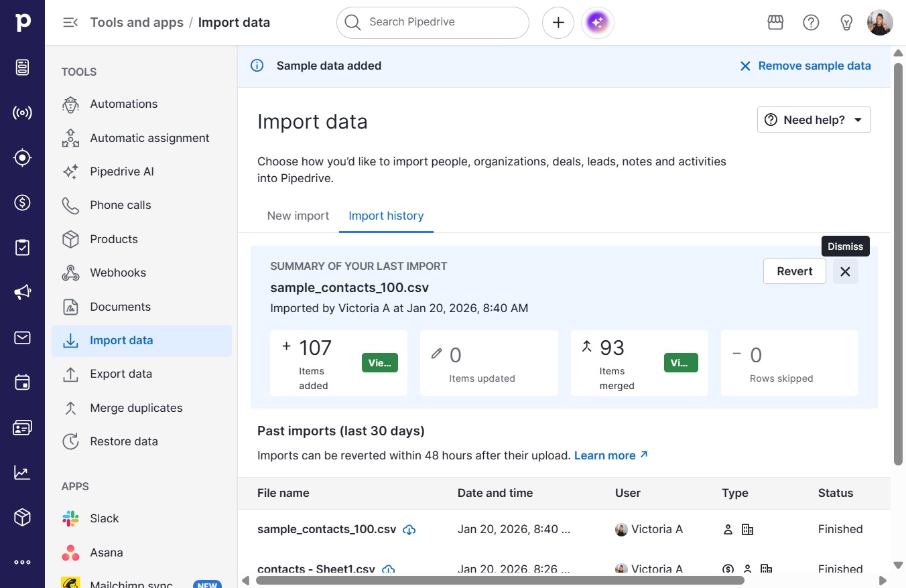Go to Tools and apps breadcrumb

tap(137, 22)
